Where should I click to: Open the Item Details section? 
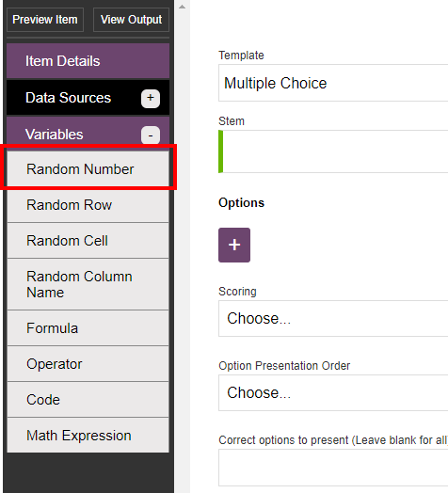coord(88,61)
